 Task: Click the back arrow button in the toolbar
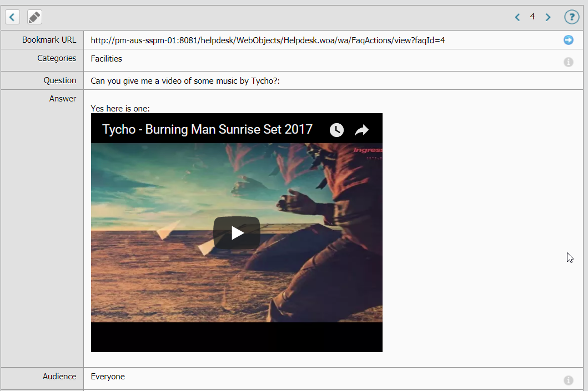pyautogui.click(x=12, y=17)
